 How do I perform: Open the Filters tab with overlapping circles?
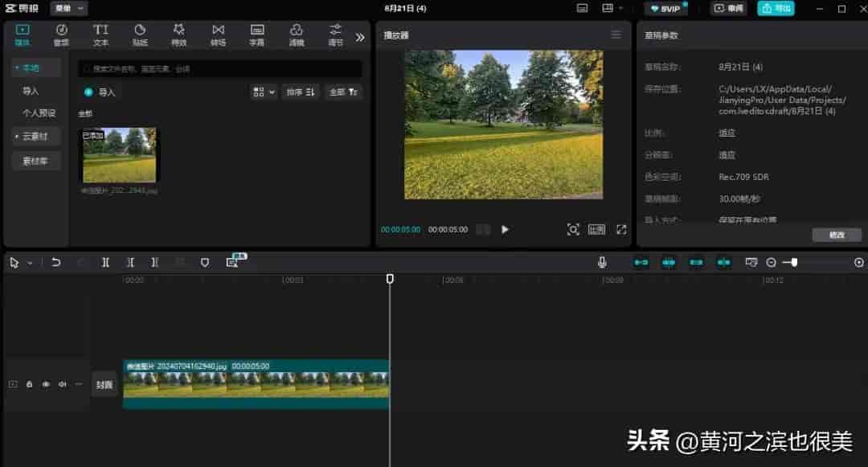click(x=296, y=35)
